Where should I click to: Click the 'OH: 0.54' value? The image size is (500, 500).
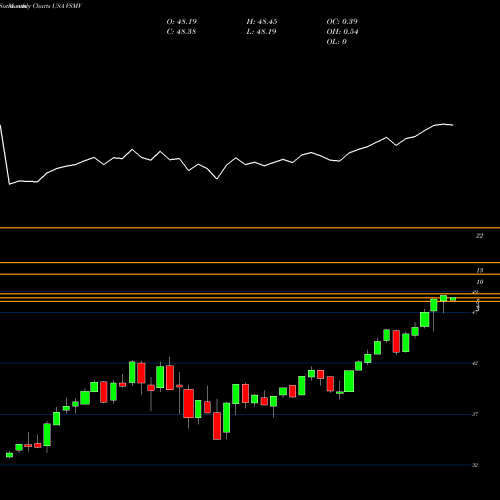pos(342,32)
